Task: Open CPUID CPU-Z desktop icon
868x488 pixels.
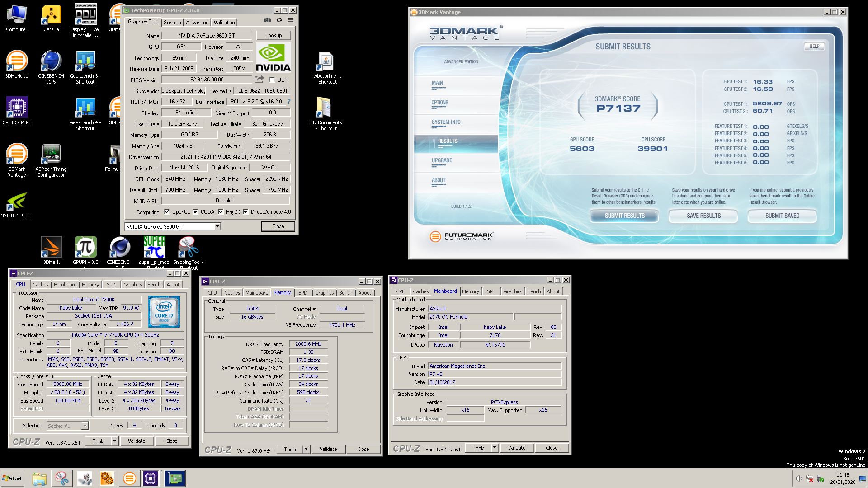Action: point(17,111)
